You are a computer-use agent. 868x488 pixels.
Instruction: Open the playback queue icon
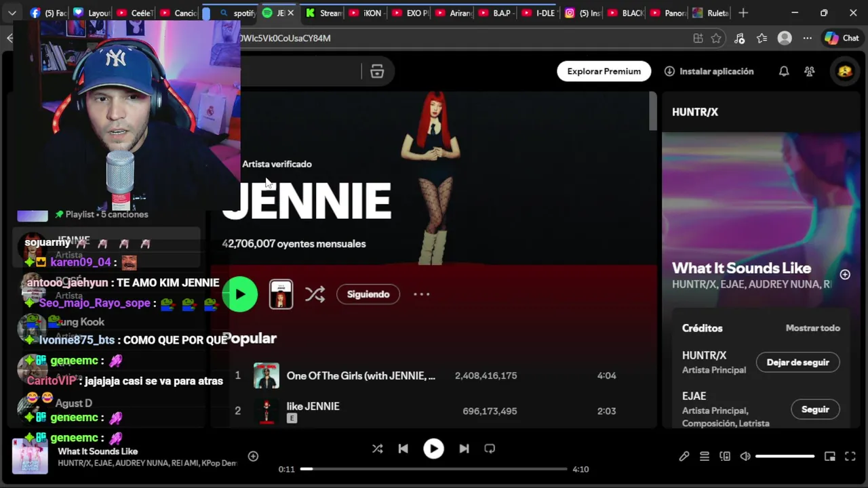[705, 457]
